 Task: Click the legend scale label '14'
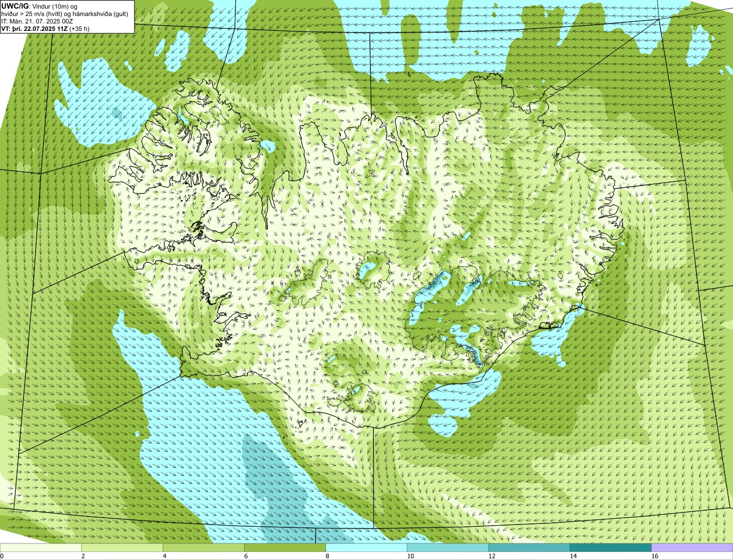tap(573, 556)
